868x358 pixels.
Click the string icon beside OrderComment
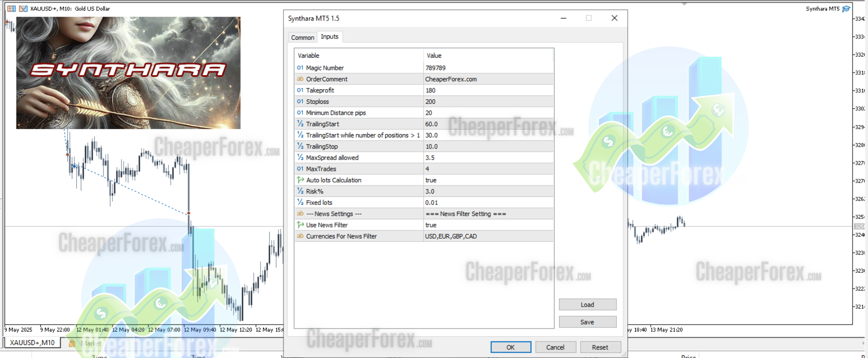[x=300, y=79]
